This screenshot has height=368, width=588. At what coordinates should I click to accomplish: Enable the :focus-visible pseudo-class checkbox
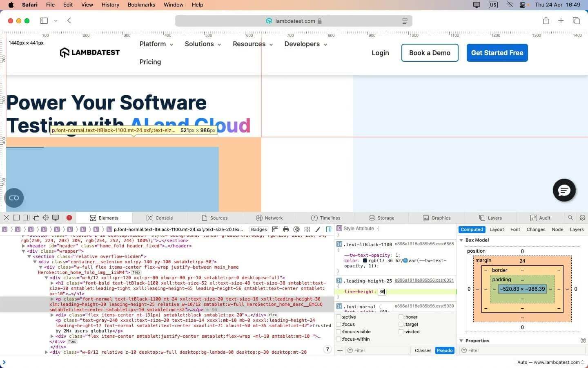[x=339, y=332]
